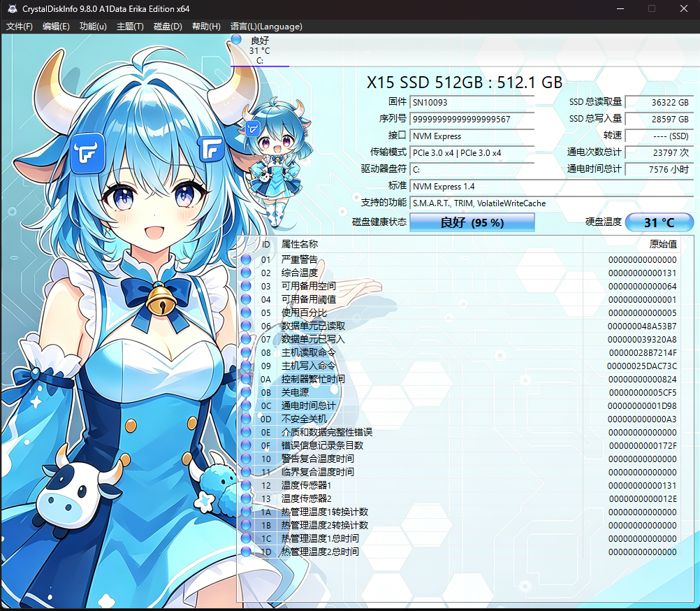Click the status orb for attribute 04 可用备用阈值

pyautogui.click(x=245, y=299)
